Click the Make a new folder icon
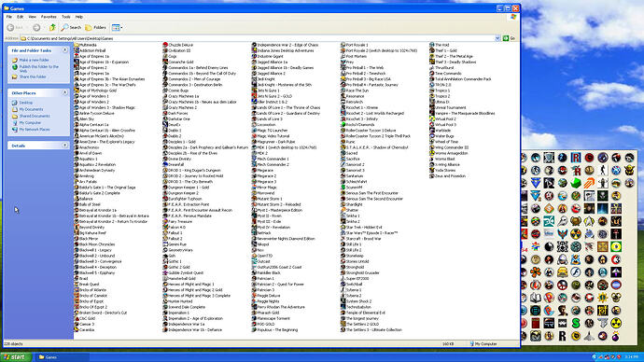This screenshot has width=644, height=362. [15, 60]
